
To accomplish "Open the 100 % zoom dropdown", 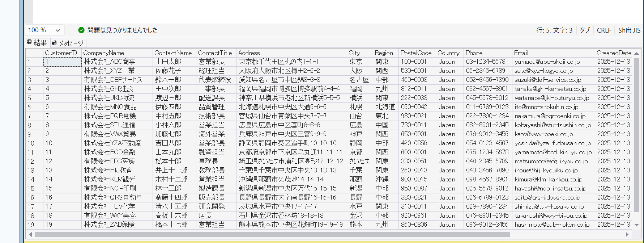I will [44, 30].
